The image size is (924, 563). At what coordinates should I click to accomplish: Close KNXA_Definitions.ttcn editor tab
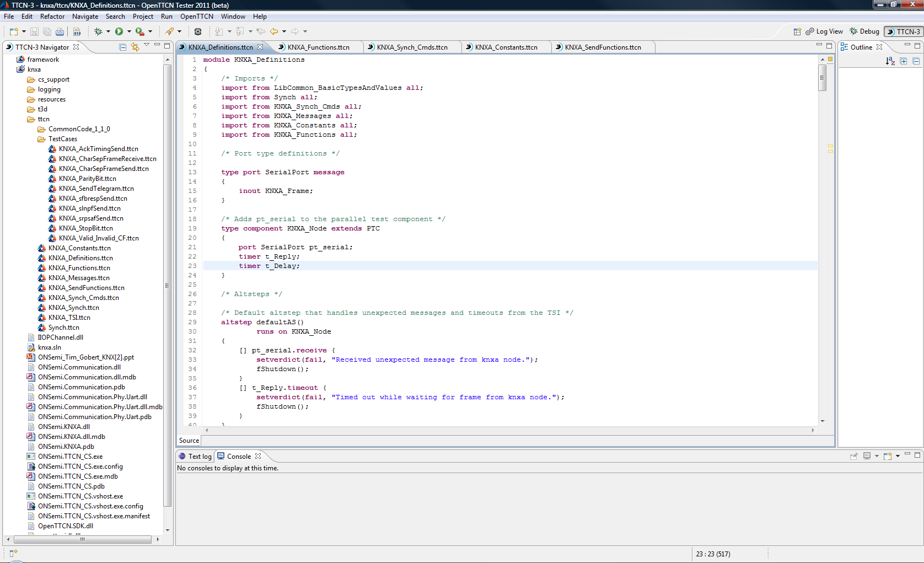[x=260, y=47]
